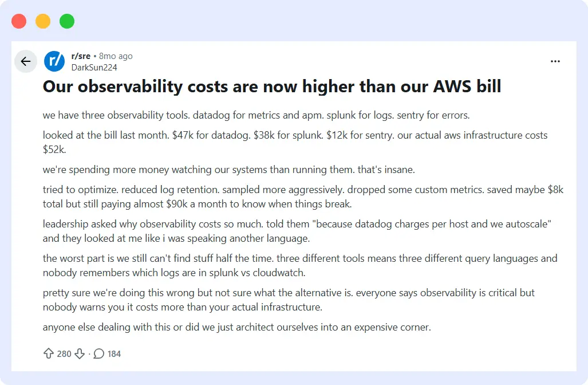Click the 8mo ago timestamp
This screenshot has width=588, height=385.
tap(116, 56)
